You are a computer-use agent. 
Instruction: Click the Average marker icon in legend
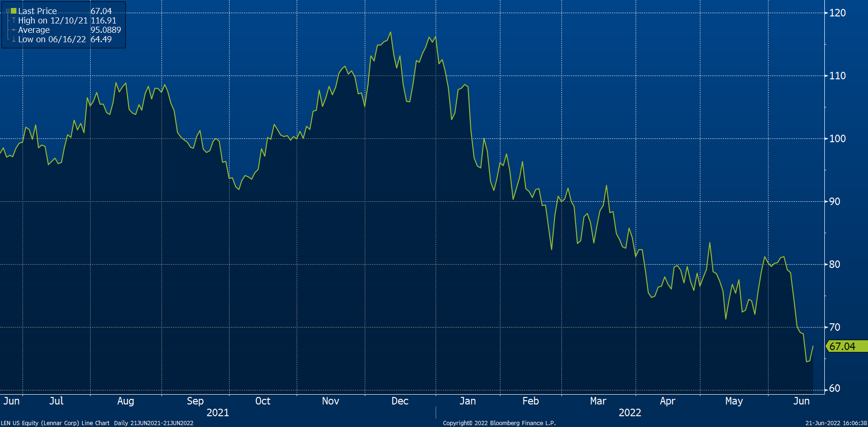click(x=14, y=30)
